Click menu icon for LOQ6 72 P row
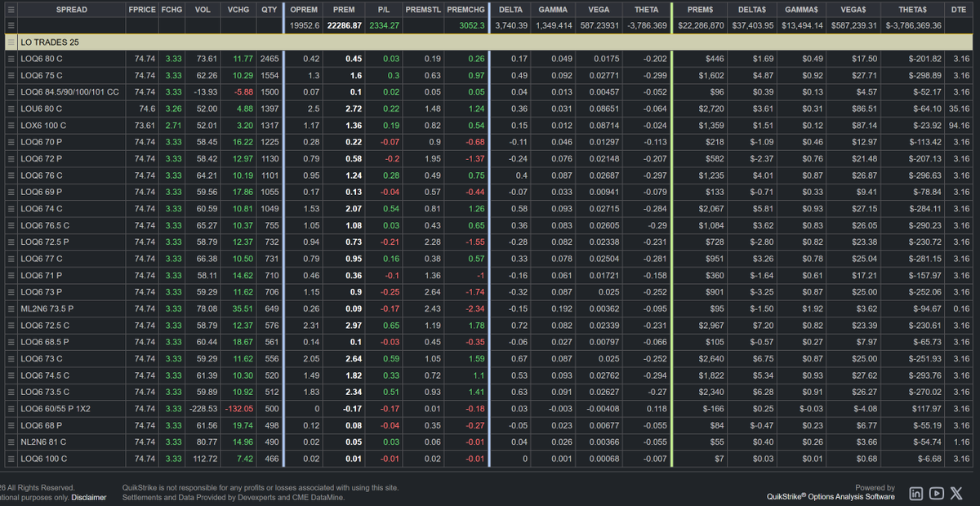The height and width of the screenshot is (506, 980). pos(11,158)
